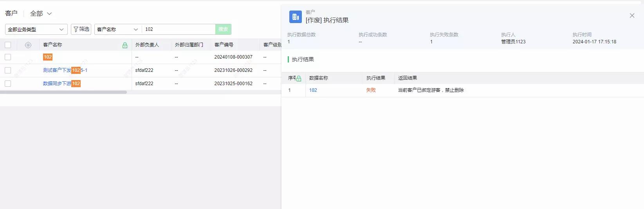Select checkbox for 测试客户下发1025-1 row

(x=8, y=70)
